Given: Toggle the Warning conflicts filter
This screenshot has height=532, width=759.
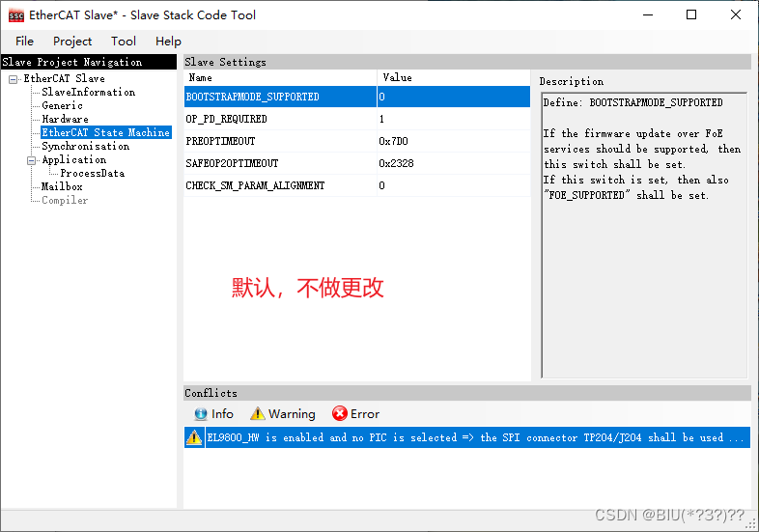Looking at the screenshot, I should click(283, 414).
